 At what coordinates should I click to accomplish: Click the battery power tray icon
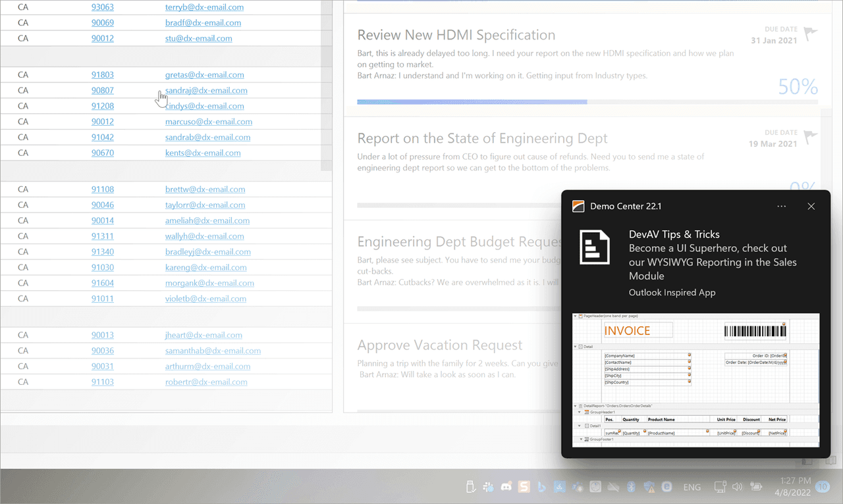(756, 487)
